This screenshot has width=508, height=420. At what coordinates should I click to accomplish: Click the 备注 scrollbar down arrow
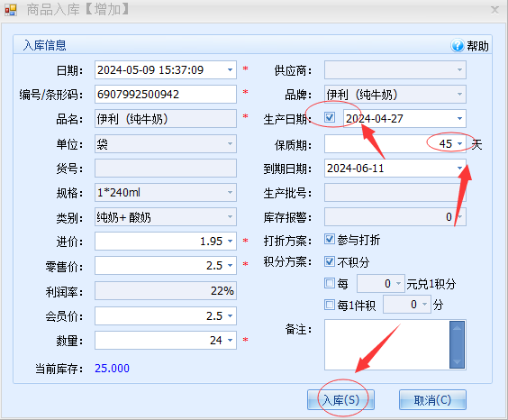[x=458, y=361]
